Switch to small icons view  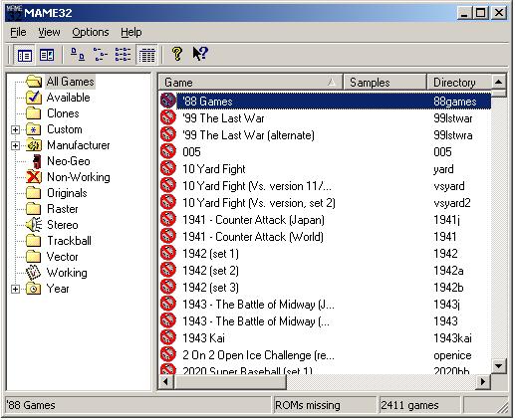(x=101, y=55)
